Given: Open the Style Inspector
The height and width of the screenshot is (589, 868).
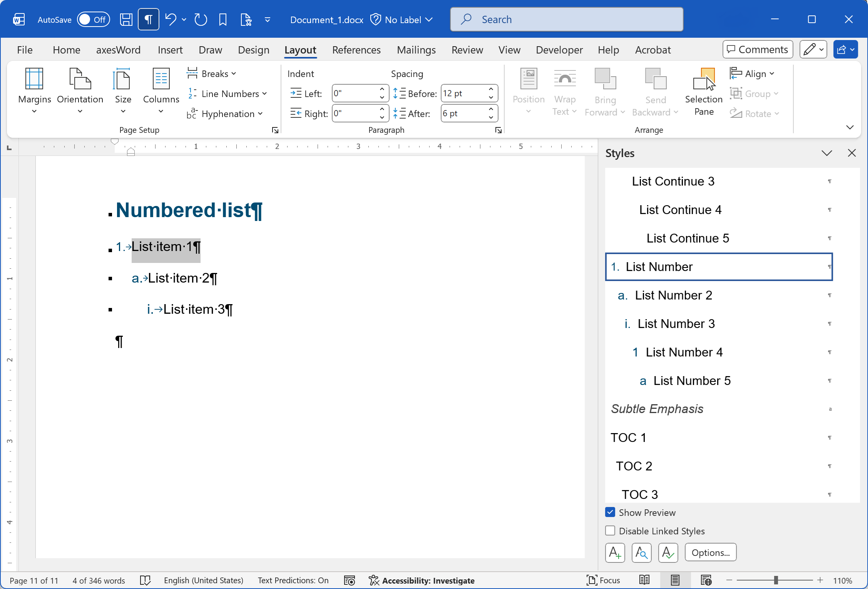Looking at the screenshot, I should (x=642, y=553).
